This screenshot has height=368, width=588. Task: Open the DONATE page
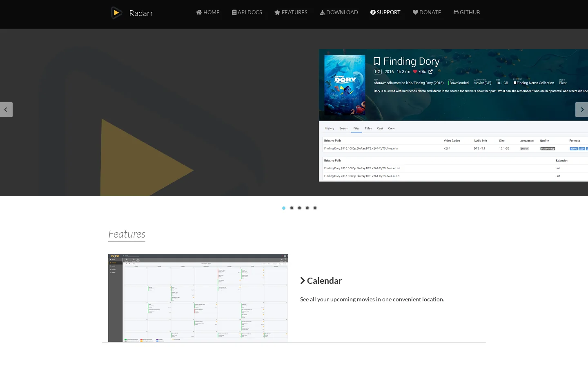click(x=427, y=12)
